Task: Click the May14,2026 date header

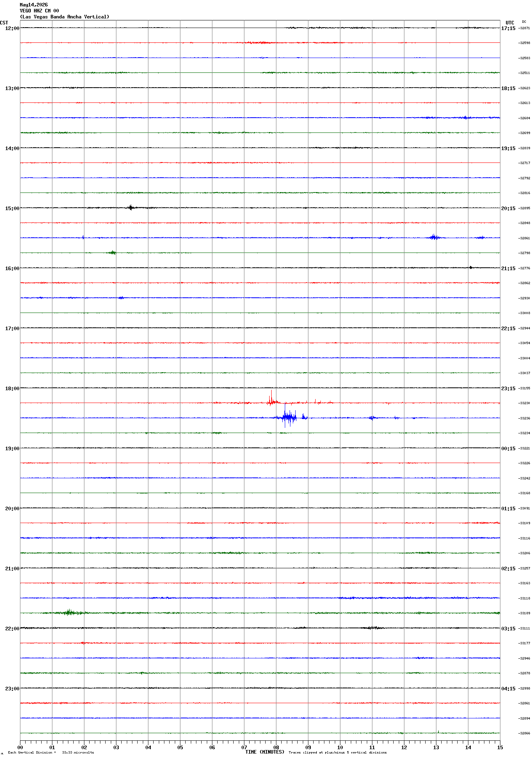Action: pos(34,5)
